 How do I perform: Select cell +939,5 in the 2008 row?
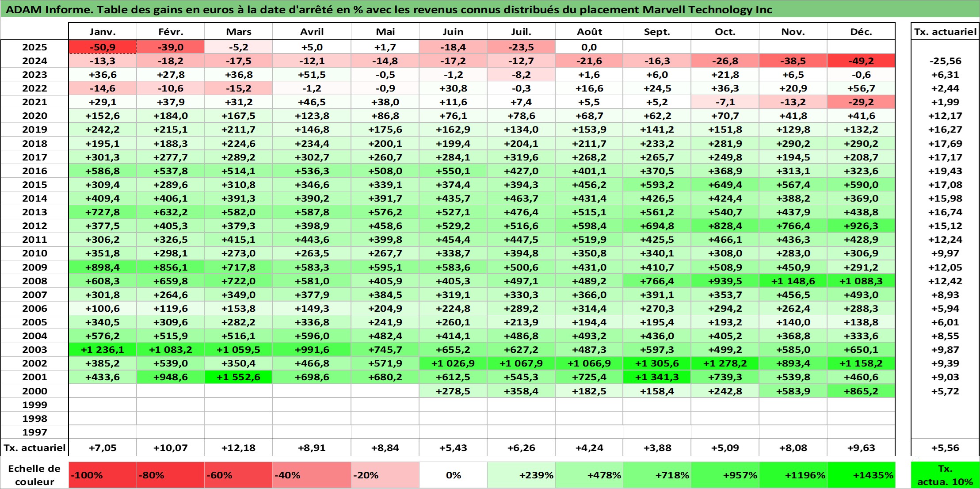[725, 281]
